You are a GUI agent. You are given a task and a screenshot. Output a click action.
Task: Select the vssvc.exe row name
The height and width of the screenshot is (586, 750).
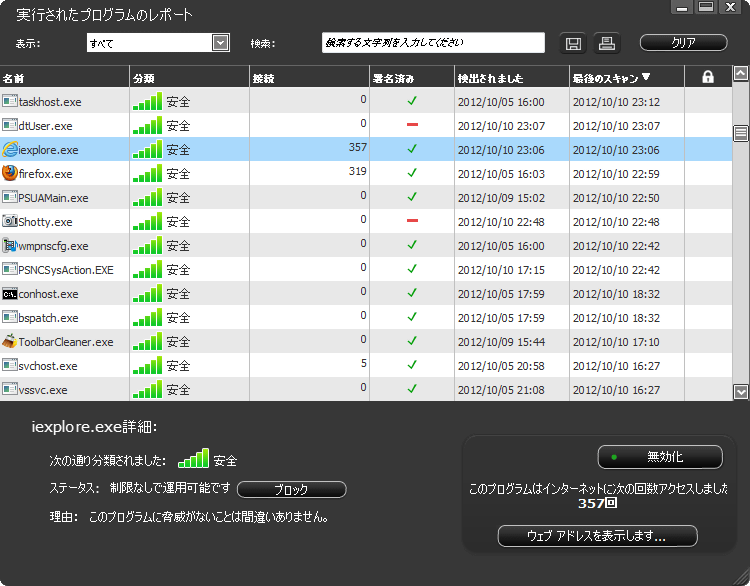click(43, 390)
